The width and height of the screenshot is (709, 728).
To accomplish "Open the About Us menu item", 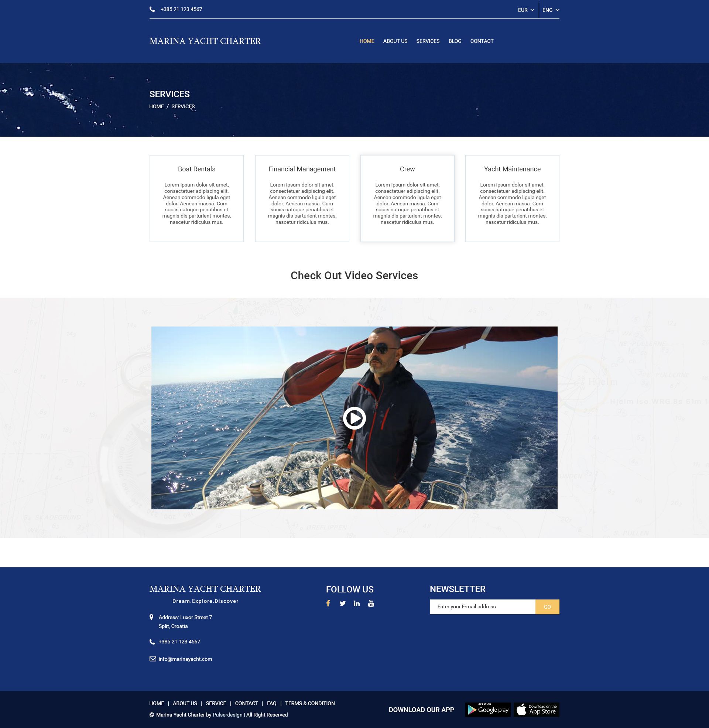I will tap(395, 41).
